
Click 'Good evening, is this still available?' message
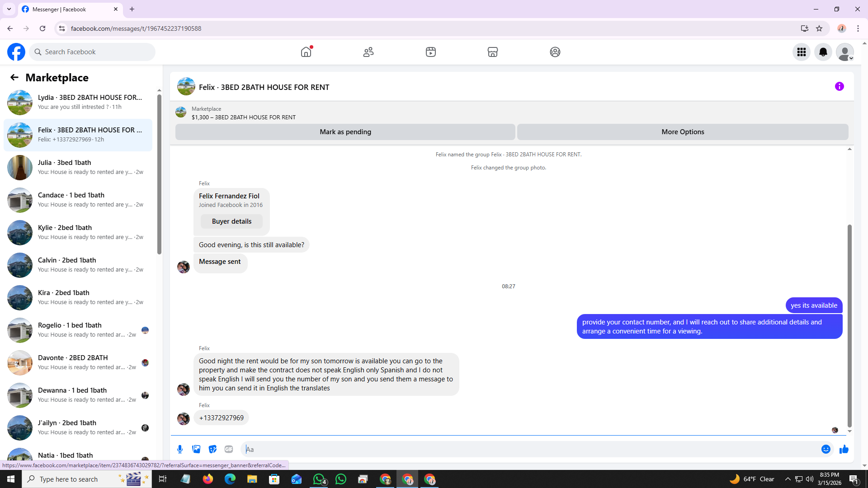(x=251, y=245)
